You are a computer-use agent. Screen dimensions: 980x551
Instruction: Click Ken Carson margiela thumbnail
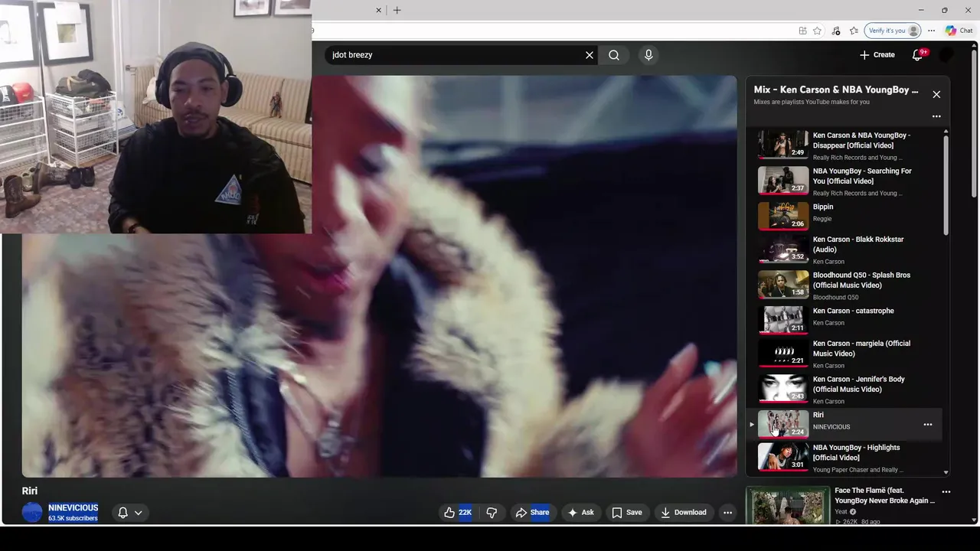pyautogui.click(x=783, y=353)
